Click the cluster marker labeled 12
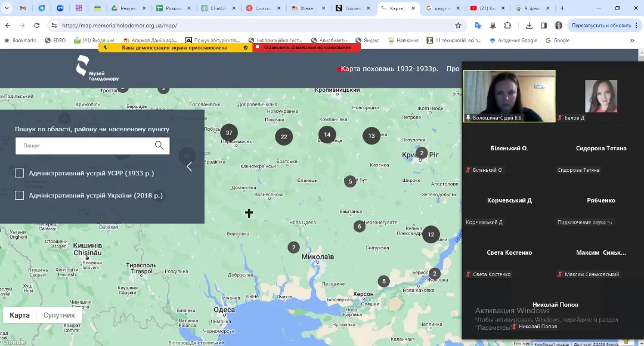Image resolution: width=644 pixels, height=346 pixels. coord(431,234)
